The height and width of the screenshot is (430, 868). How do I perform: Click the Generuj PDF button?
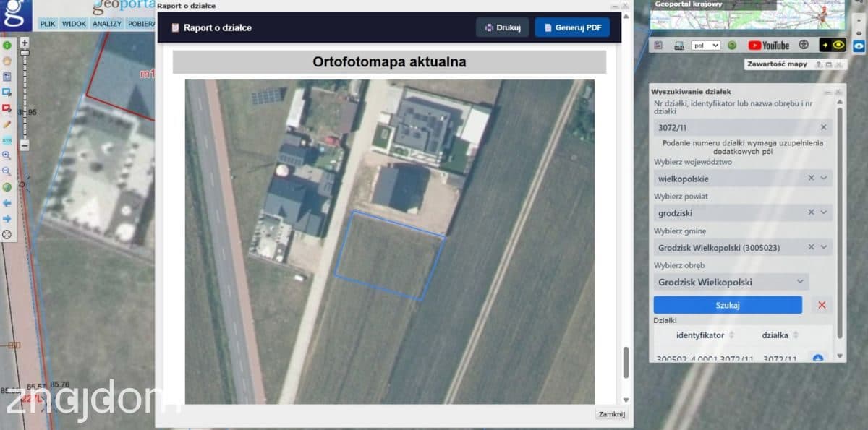[x=572, y=27]
